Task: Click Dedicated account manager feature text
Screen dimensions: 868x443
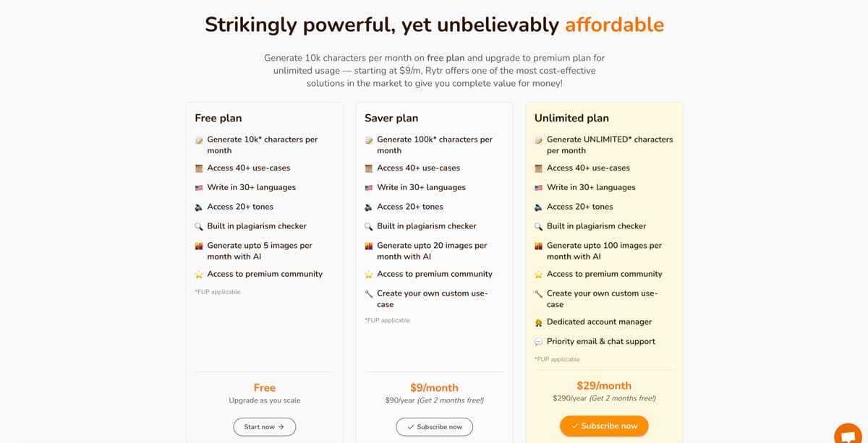Action: pyautogui.click(x=599, y=322)
